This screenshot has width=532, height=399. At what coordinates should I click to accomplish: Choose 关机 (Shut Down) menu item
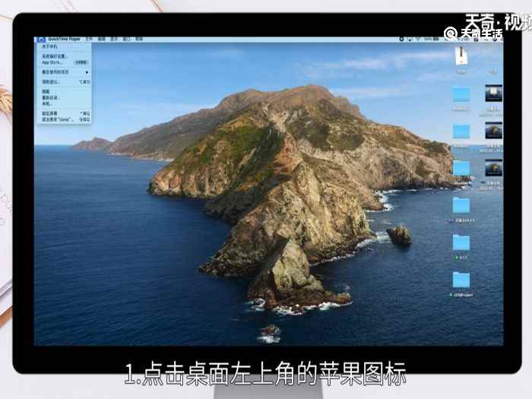pyautogui.click(x=46, y=103)
